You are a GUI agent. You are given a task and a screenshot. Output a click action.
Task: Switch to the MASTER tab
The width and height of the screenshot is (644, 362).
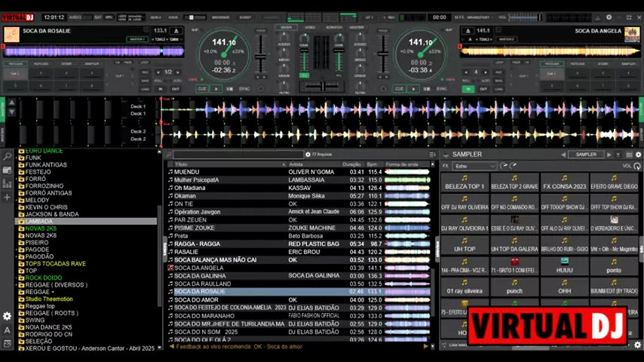coord(357,27)
